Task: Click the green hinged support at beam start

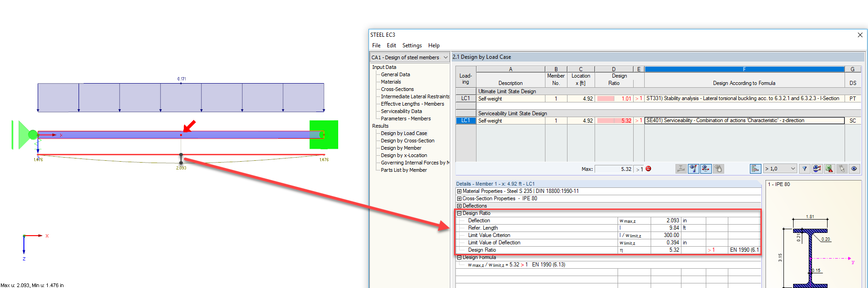Action: click(x=25, y=135)
